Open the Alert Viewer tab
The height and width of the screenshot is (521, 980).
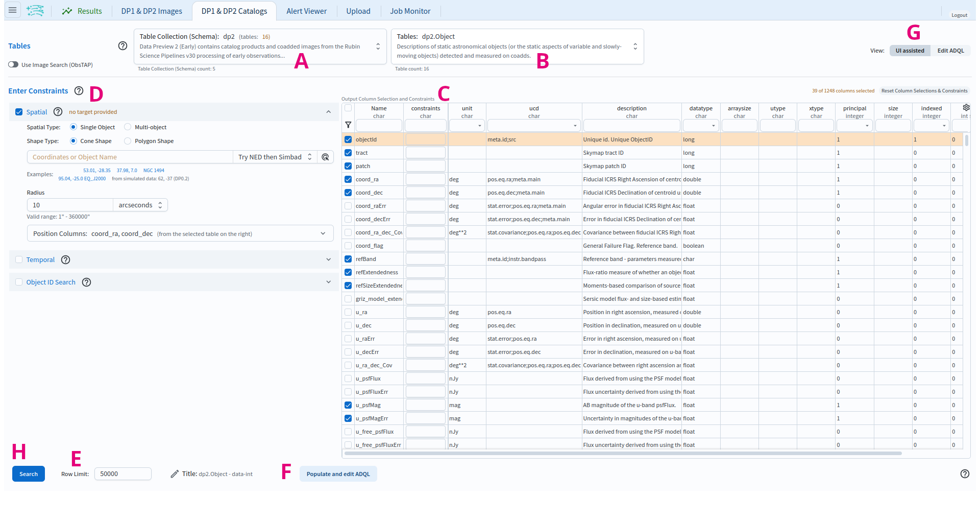coord(306,11)
